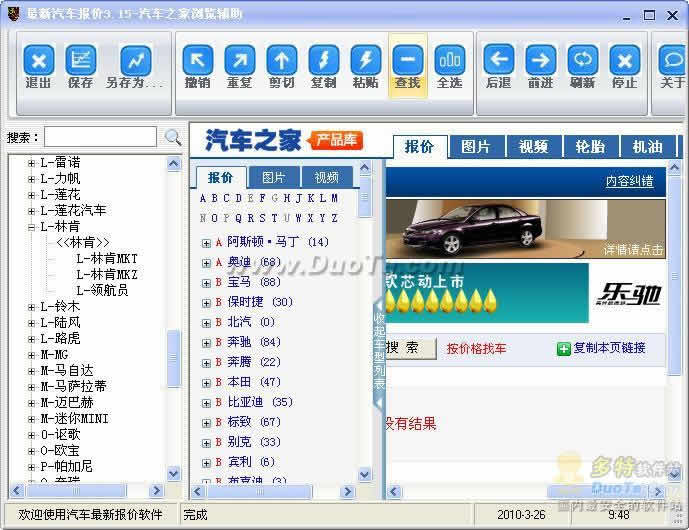Open the 视频 tab in brand list panel
Screen dimensions: 689x530
[x=326, y=178]
